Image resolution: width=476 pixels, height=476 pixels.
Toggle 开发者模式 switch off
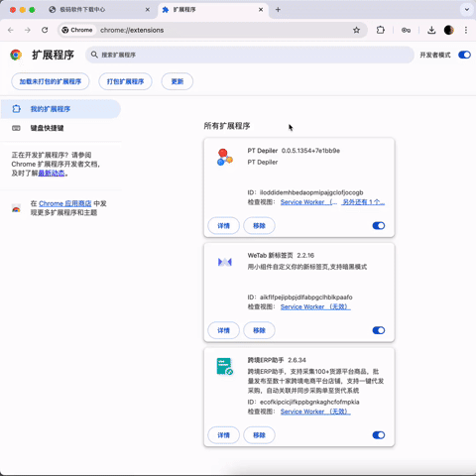click(x=464, y=55)
